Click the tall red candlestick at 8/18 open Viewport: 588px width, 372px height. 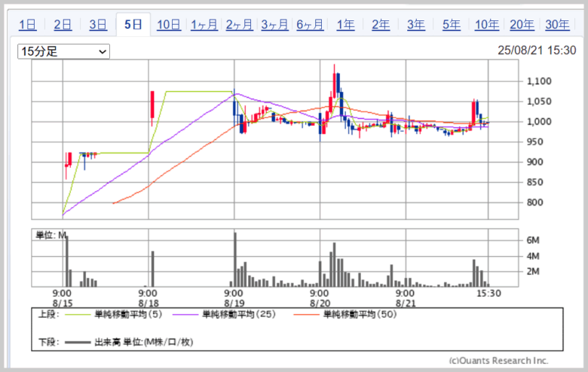[152, 108]
